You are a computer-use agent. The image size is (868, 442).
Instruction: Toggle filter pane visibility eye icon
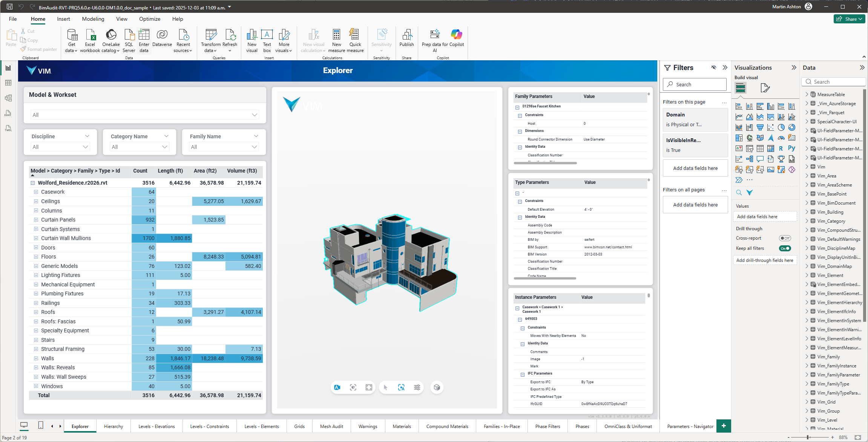713,68
